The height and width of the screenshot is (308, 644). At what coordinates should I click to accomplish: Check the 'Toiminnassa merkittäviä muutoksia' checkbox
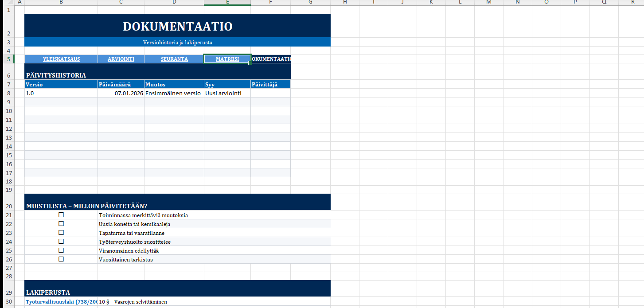61,215
